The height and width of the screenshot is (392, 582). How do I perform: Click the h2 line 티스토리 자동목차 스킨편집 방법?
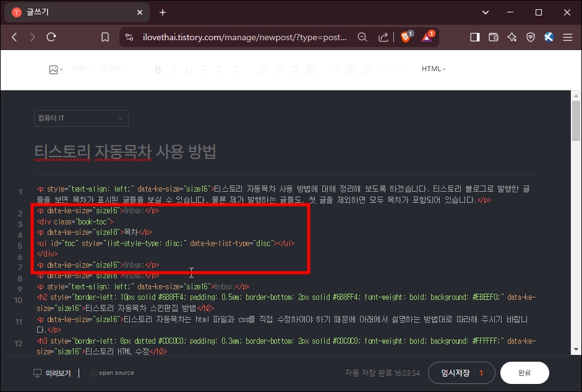click(x=286, y=302)
